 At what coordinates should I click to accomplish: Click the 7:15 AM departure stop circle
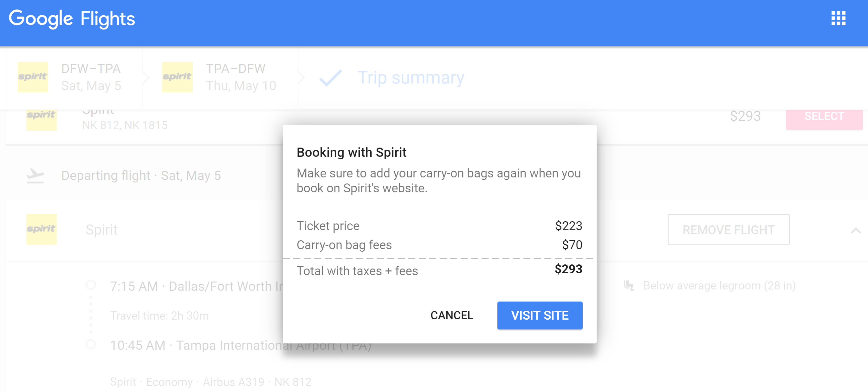point(91,285)
